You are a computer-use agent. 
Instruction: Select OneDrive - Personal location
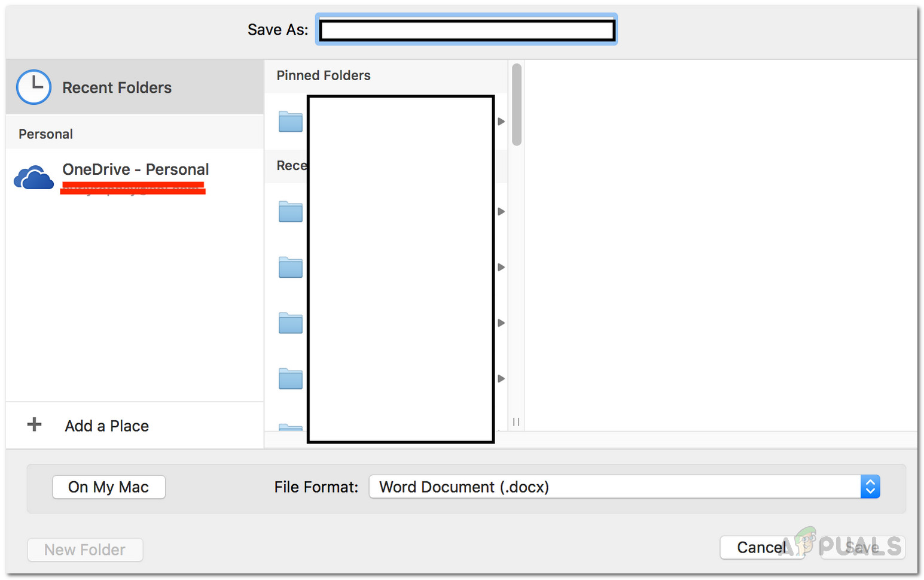click(x=136, y=170)
